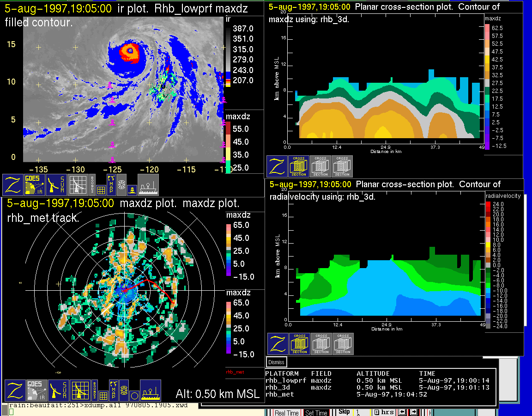Viewport: 532px width, 416px height.
Task: Click the radar grid overlay icon in maxdz panel
Action: coord(79,391)
